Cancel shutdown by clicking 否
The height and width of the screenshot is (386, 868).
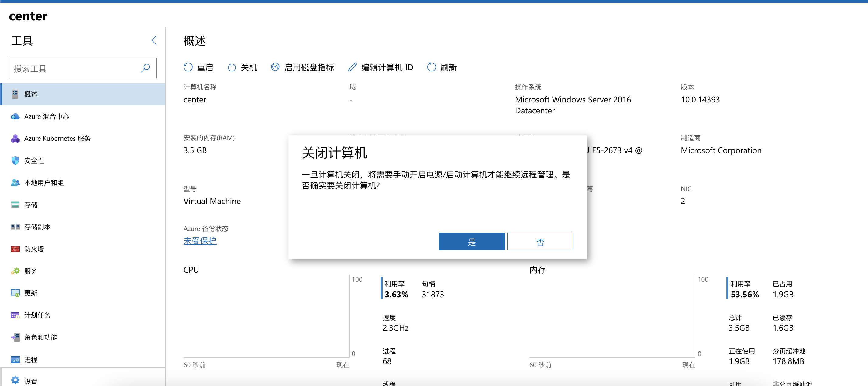[540, 241]
